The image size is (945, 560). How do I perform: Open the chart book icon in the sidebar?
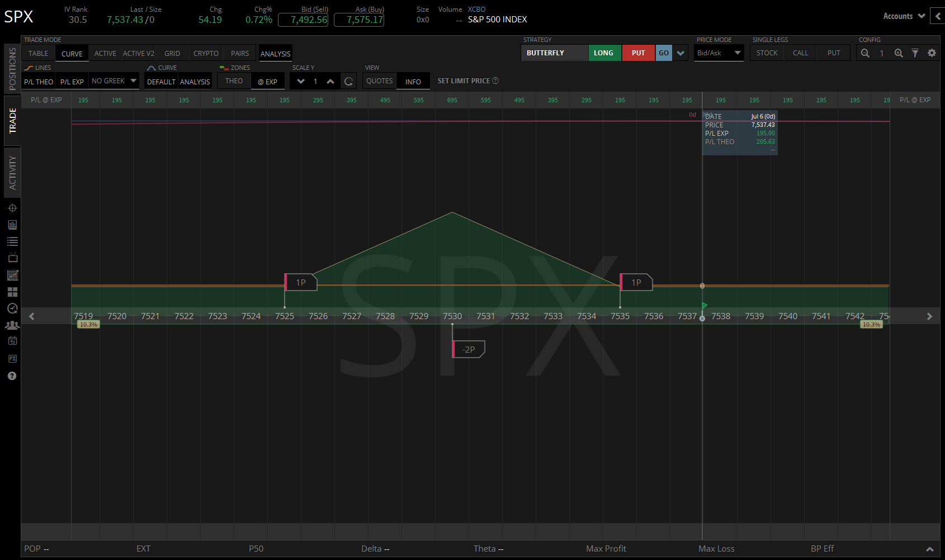[x=12, y=225]
